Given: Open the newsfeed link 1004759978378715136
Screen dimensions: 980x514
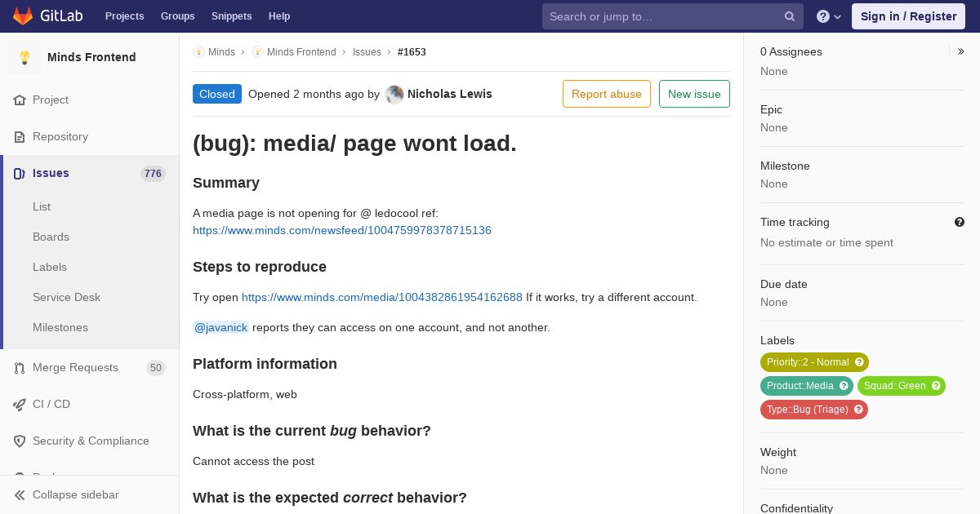Looking at the screenshot, I should click(x=342, y=230).
